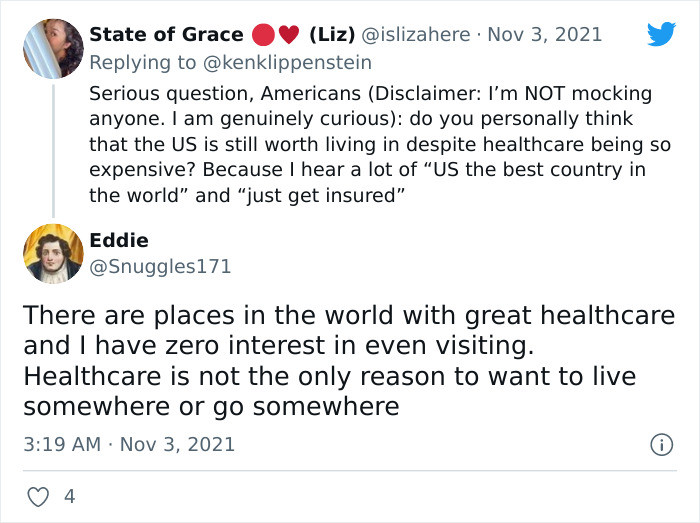Open the reply's Nov 3, 2021 date link

click(x=545, y=35)
